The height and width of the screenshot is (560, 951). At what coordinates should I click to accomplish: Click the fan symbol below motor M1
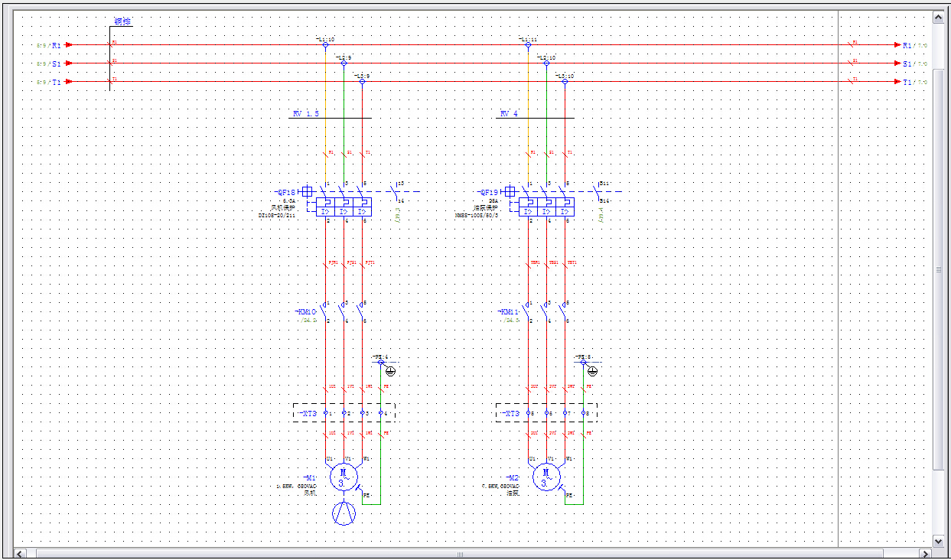[x=344, y=513]
